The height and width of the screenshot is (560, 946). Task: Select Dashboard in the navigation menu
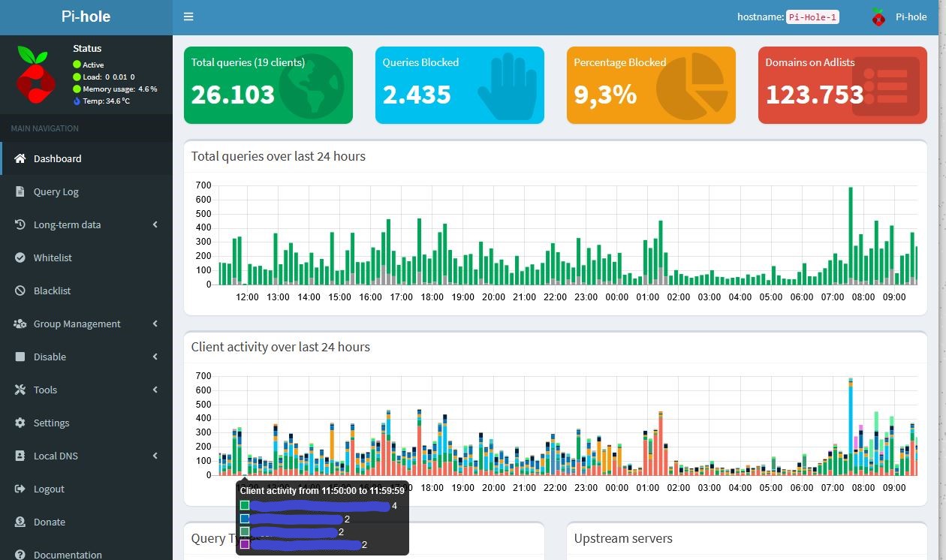tap(59, 158)
